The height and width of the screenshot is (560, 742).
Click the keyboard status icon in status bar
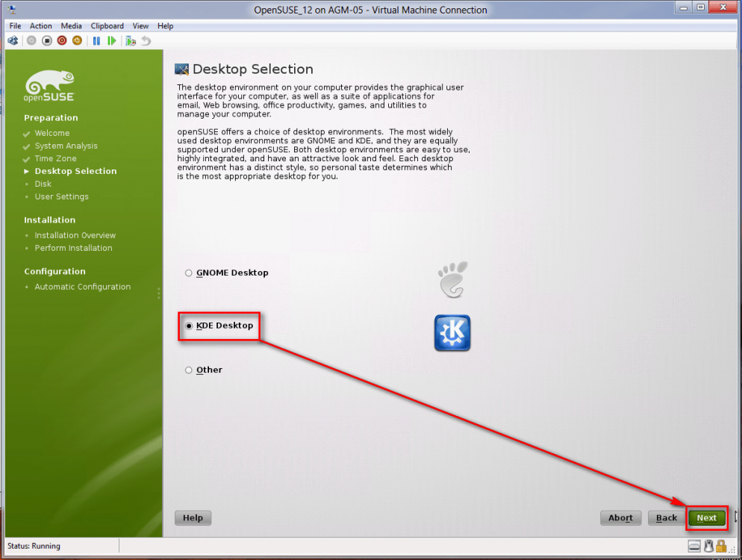click(x=694, y=547)
